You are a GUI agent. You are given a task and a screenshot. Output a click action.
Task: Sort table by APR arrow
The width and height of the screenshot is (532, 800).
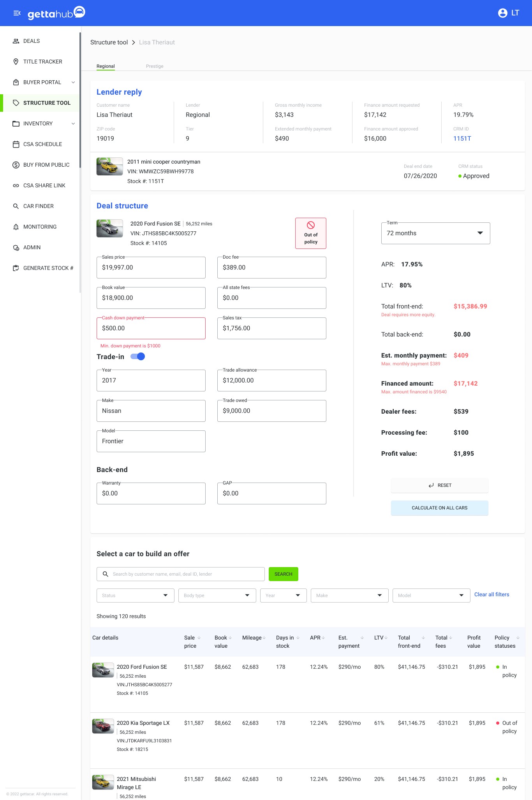(323, 638)
